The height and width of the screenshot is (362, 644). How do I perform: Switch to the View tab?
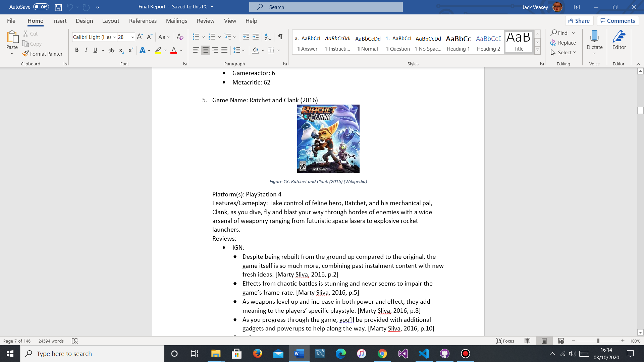230,21
